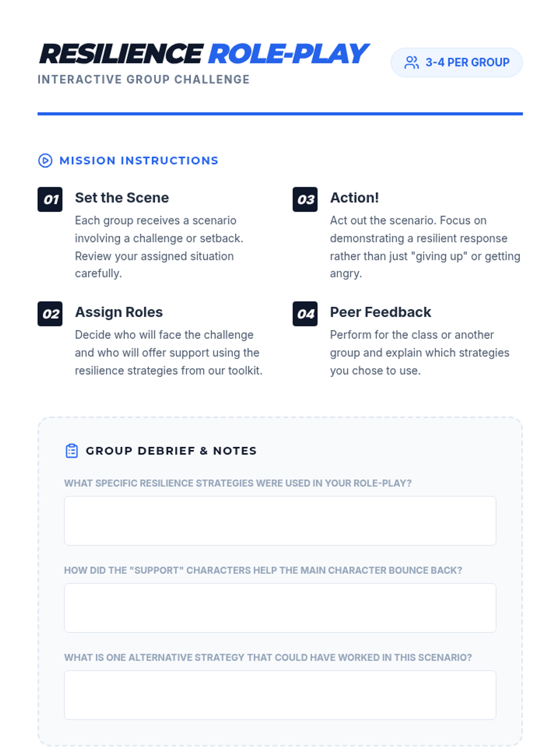
Task: Click into the support characters answer box
Action: (280, 608)
